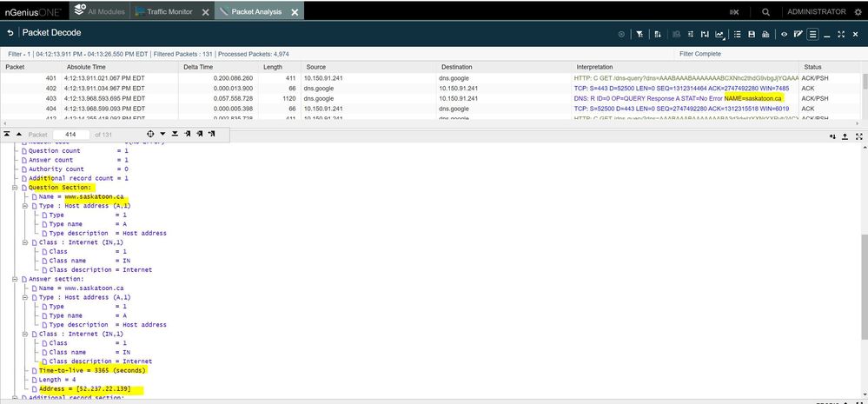This screenshot has height=404, width=868.
Task: Close the Packet Analysis tab
Action: tap(295, 11)
